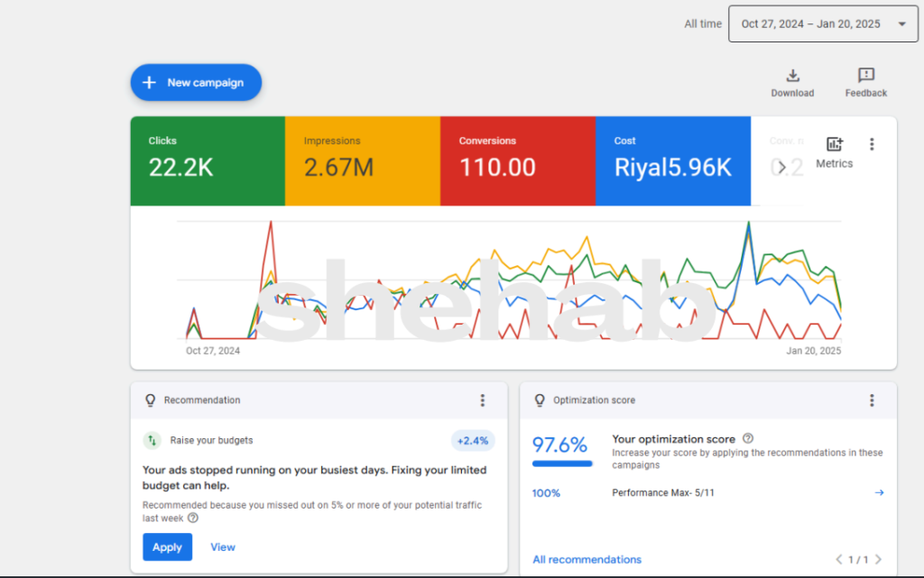Open the performance chart card's three-dot menu
The image size is (924, 578).
(x=872, y=144)
